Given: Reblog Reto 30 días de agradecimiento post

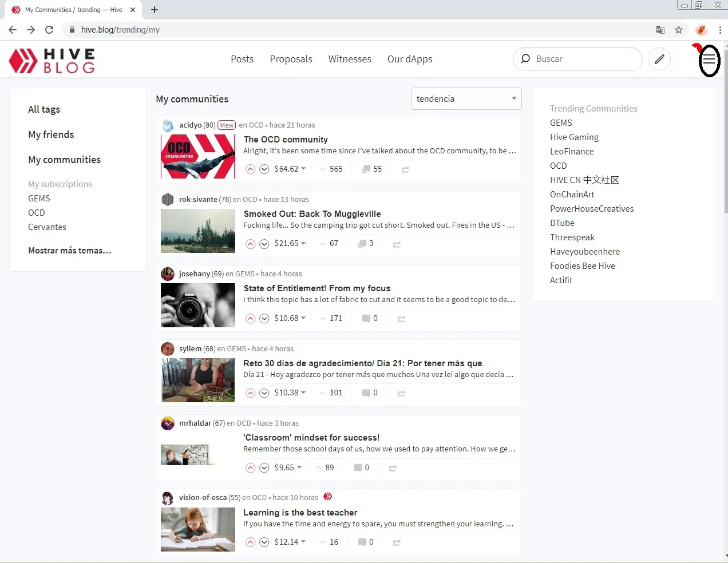Looking at the screenshot, I should click(401, 394).
